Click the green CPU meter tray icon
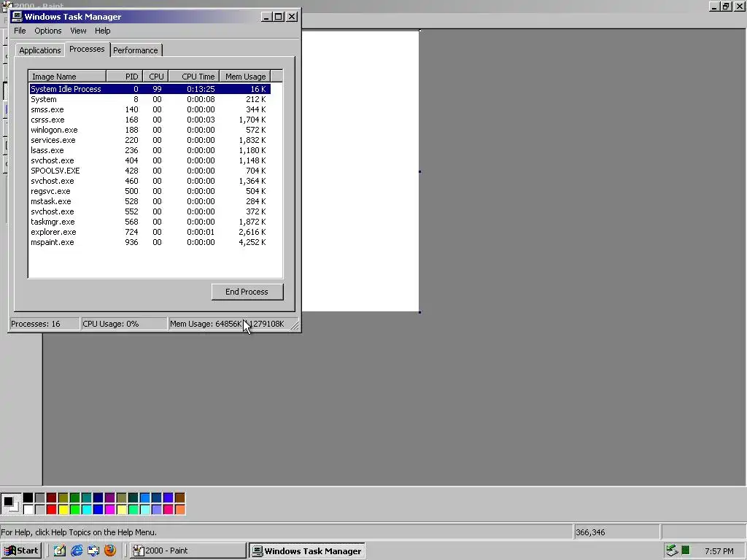This screenshot has width=747, height=560. 686,551
